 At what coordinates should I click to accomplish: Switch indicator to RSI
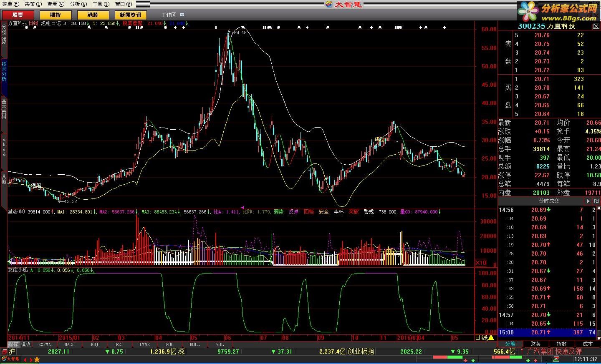click(119, 344)
